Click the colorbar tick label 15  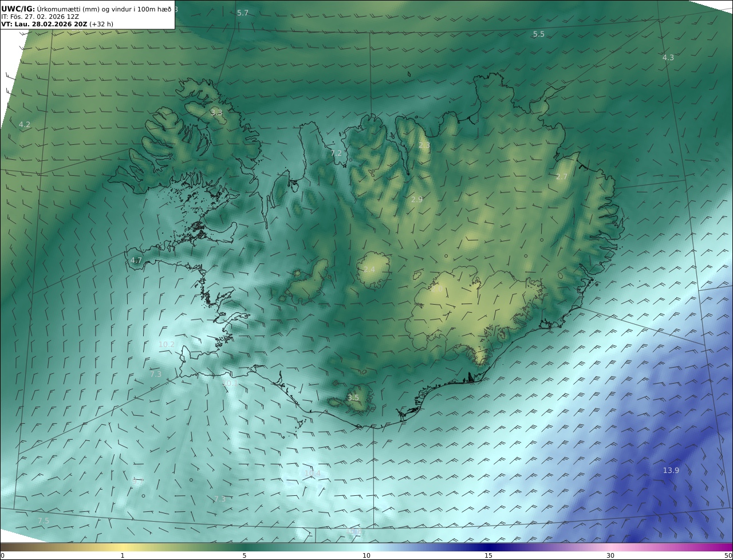[488, 555]
